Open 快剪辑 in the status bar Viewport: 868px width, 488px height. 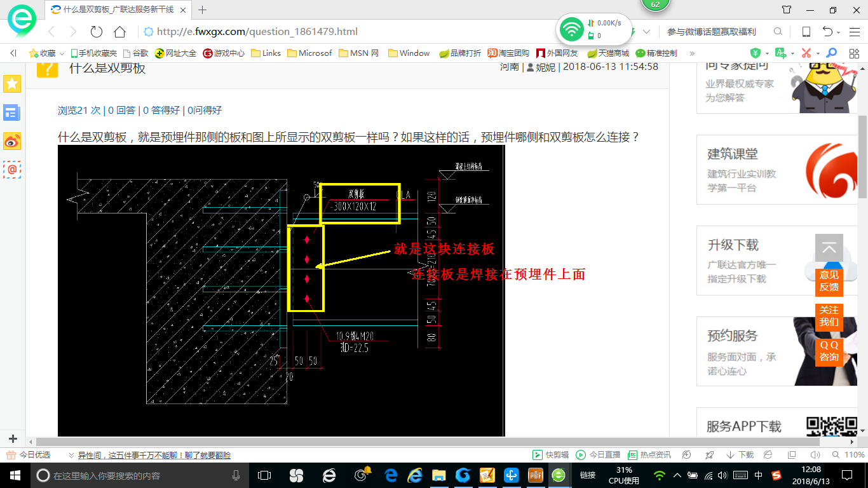coord(550,455)
